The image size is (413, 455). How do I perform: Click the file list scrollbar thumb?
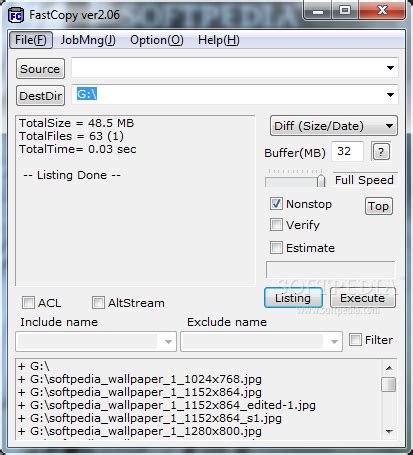[389, 384]
